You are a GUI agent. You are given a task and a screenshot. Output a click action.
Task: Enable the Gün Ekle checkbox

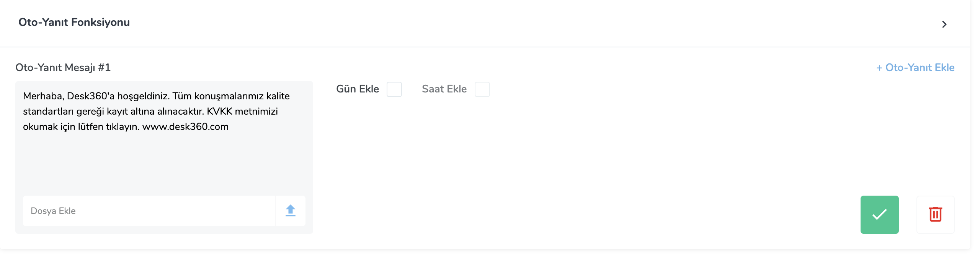tap(394, 89)
